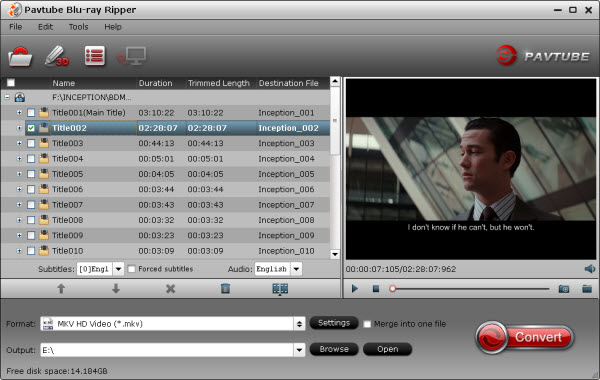
Task: Click the red Convert button
Action: pyautogui.click(x=525, y=337)
